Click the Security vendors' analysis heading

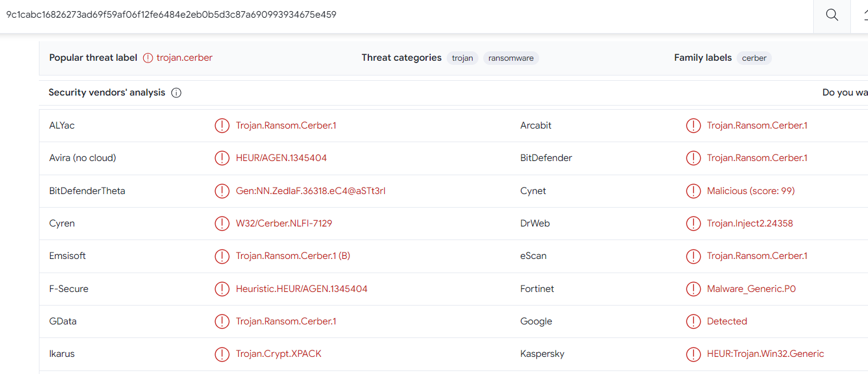point(107,93)
